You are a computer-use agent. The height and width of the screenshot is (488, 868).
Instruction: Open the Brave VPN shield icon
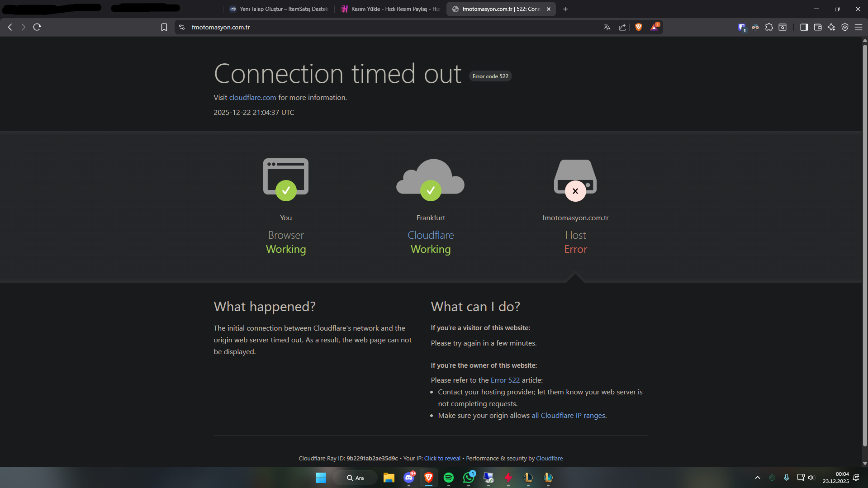coord(845,27)
